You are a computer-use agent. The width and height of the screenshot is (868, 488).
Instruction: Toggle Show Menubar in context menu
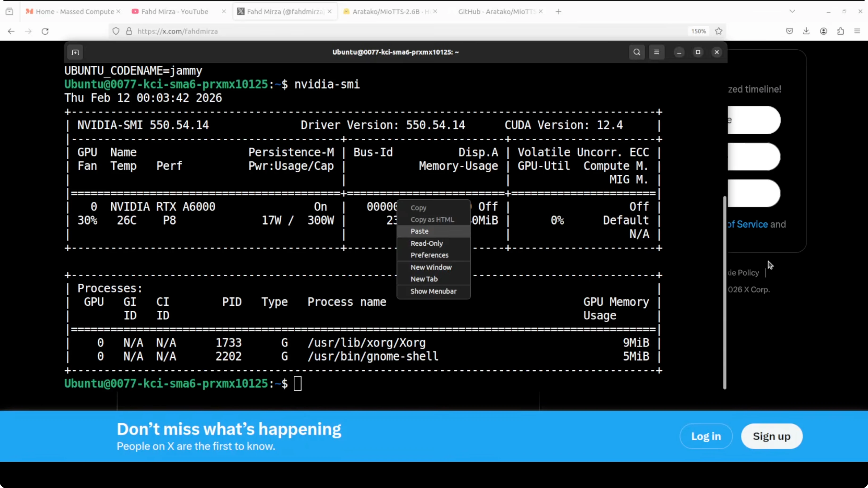[x=433, y=291]
